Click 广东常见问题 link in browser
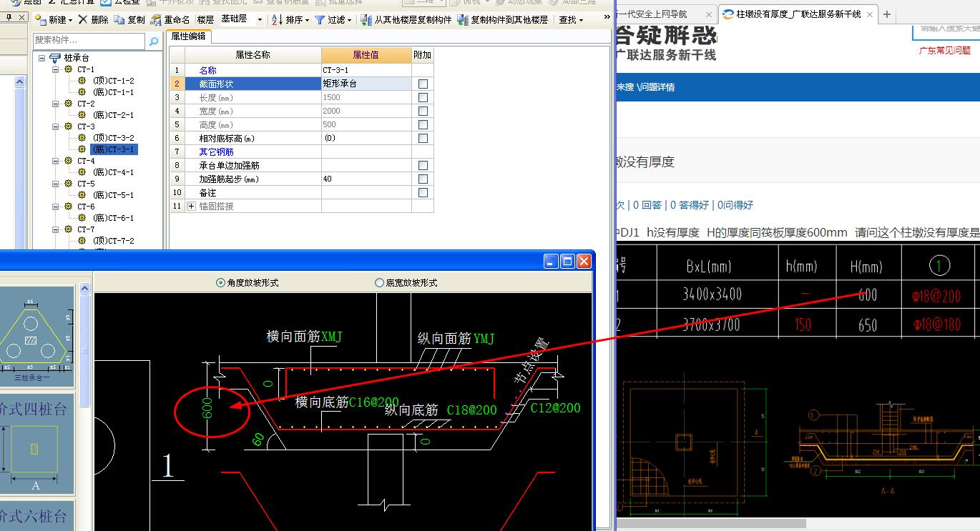The width and height of the screenshot is (980, 531). click(945, 51)
